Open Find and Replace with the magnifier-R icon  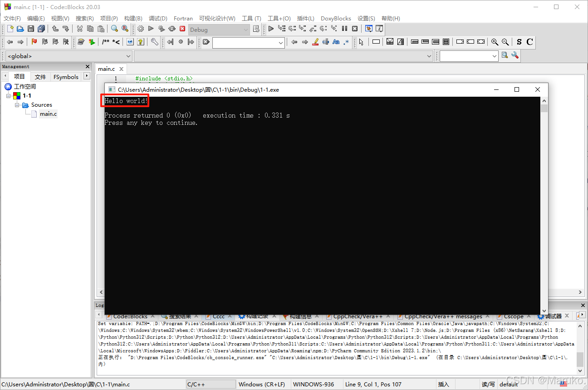point(124,29)
